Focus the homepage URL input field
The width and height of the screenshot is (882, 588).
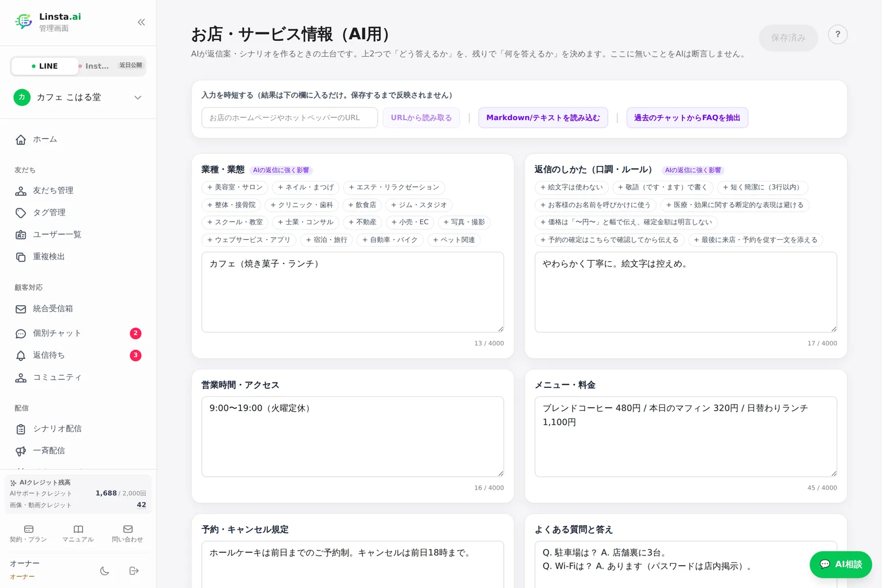point(289,118)
